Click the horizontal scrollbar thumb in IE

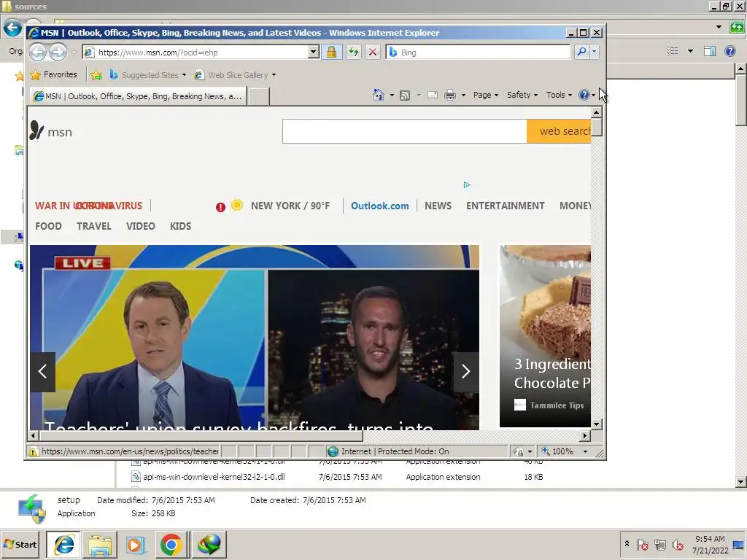tap(201, 435)
